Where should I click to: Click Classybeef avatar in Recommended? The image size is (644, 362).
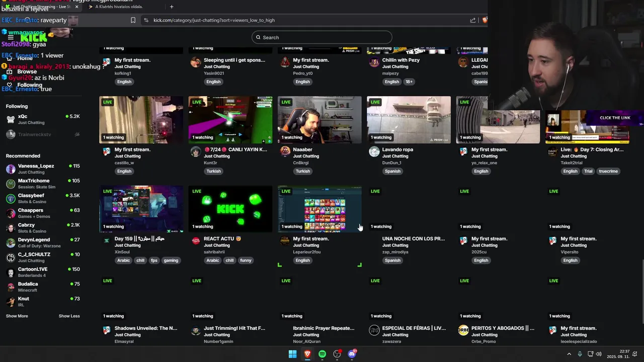coord(11,199)
